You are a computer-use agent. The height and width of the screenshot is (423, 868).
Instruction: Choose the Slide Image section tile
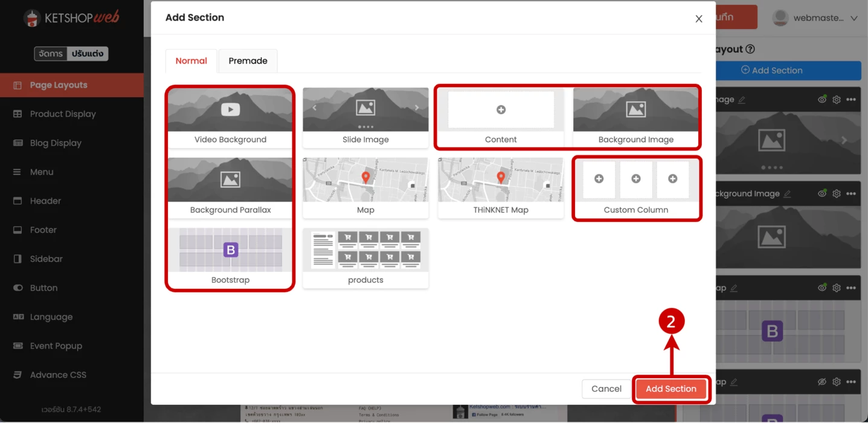click(365, 118)
